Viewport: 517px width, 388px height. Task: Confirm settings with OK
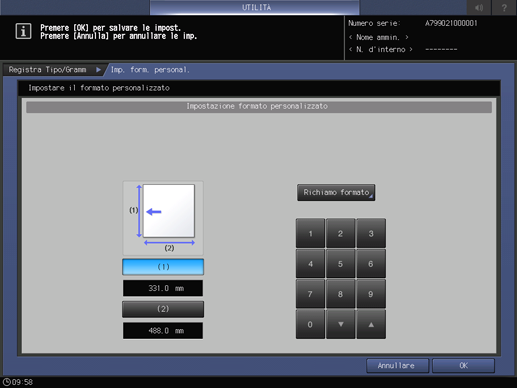pos(463,366)
